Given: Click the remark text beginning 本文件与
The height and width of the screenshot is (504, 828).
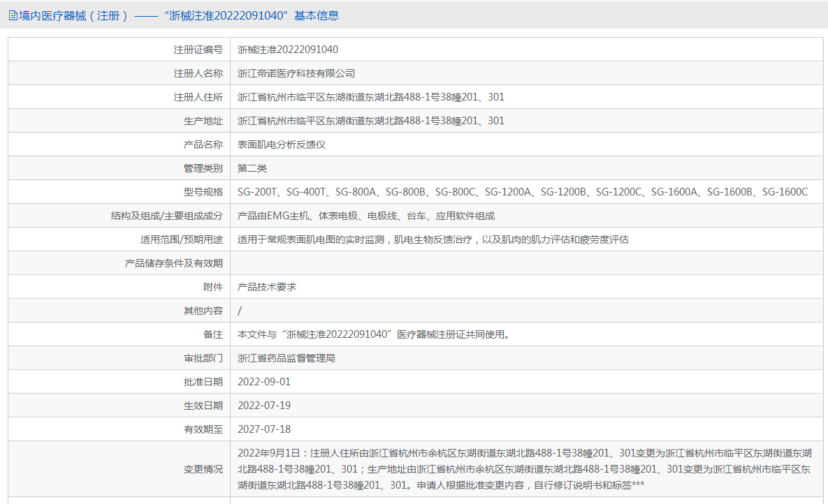Looking at the screenshot, I should pos(374,334).
